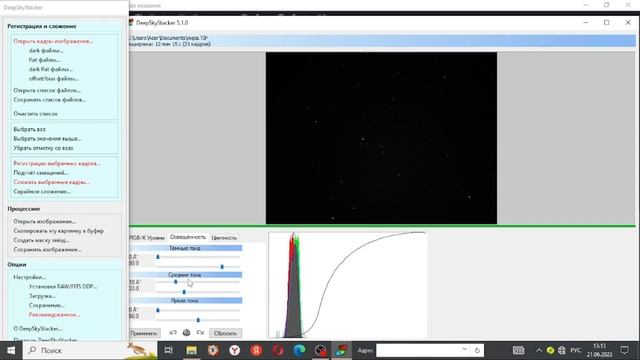Click Выбрать значения выше link

coord(47,139)
